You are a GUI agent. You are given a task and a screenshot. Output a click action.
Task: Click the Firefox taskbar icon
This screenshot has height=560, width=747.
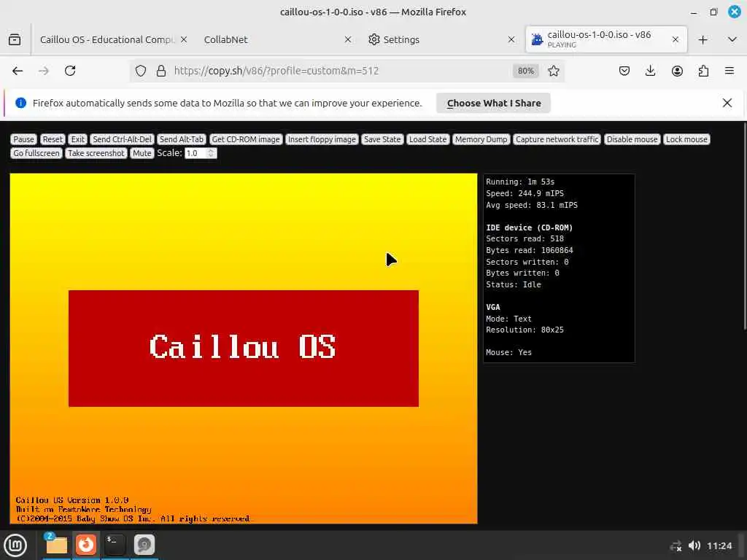point(86,545)
